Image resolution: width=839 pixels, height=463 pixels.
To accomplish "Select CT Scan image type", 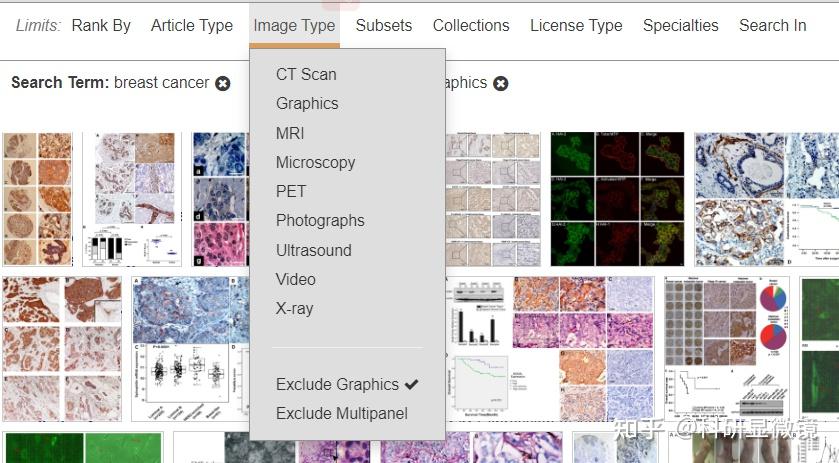I will 306,74.
